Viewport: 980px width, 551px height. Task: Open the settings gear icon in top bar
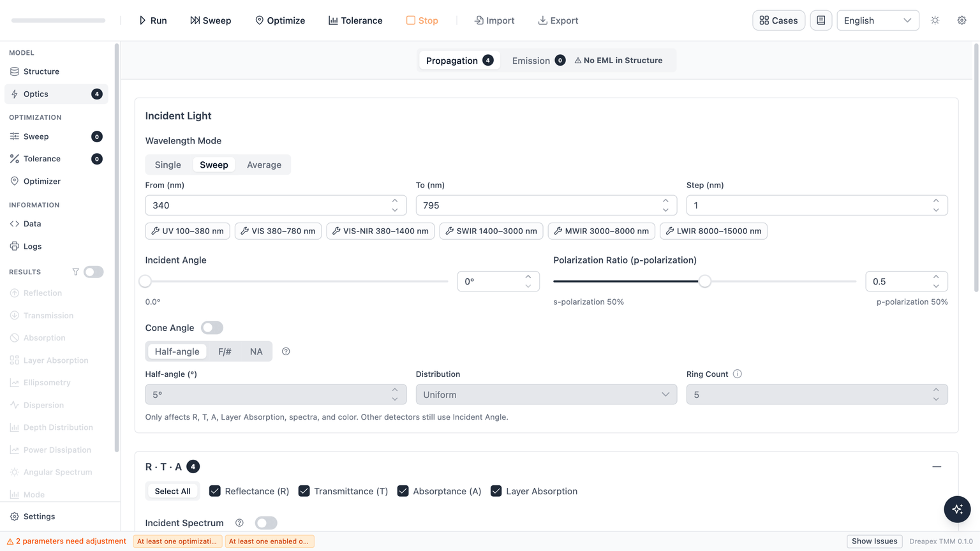[x=961, y=20]
